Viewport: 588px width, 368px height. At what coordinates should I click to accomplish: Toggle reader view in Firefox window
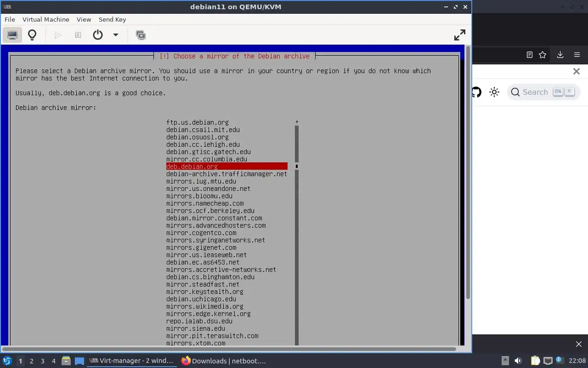pos(529,55)
